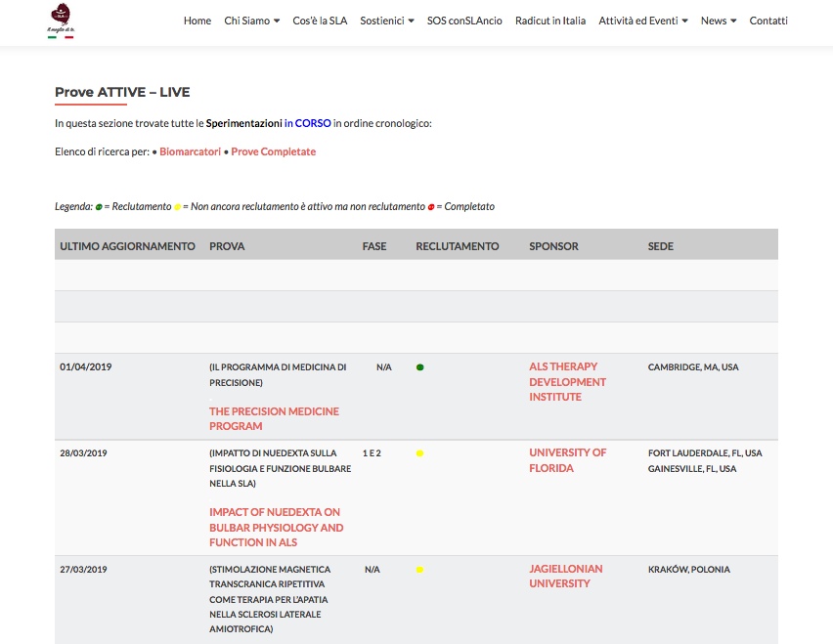Click the blue "in CORSO" text
Screen dimensions: 833x644
308,123
